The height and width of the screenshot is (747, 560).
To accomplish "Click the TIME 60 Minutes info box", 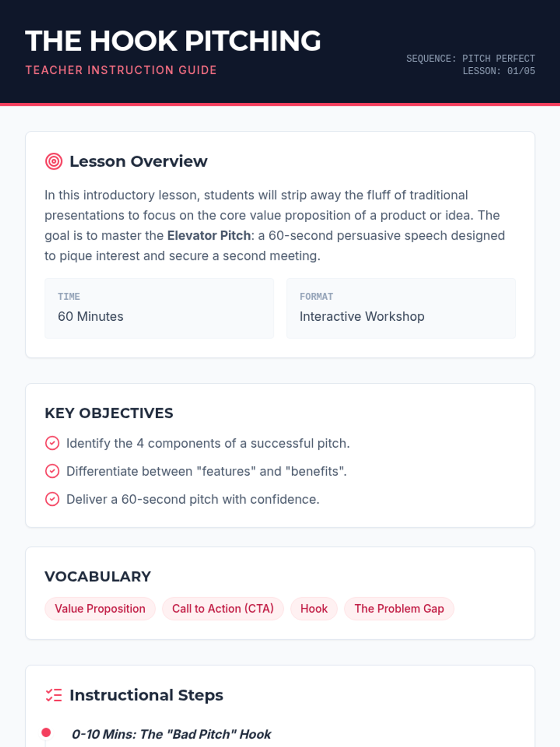I will pos(159,308).
